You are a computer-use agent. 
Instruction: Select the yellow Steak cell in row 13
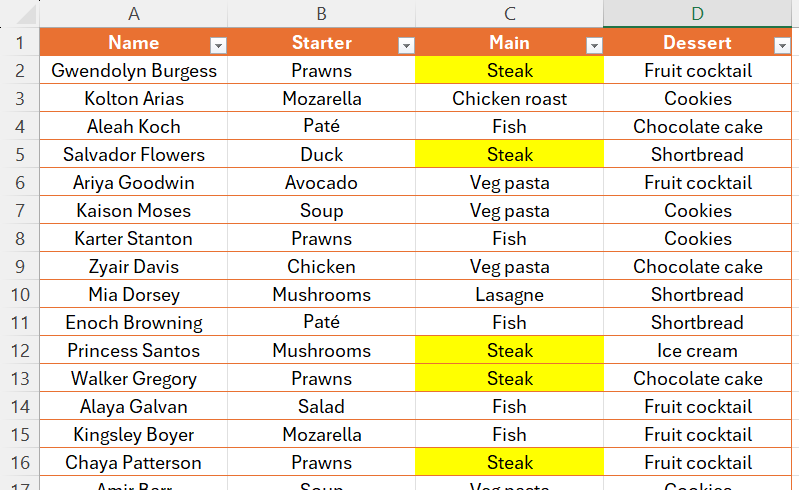[x=509, y=379]
